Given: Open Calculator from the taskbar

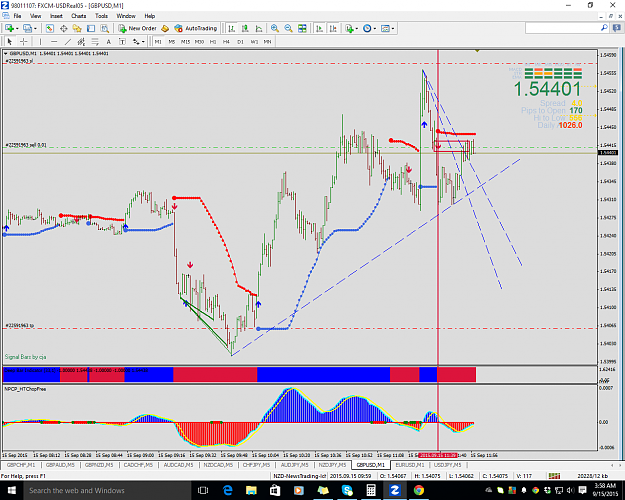Looking at the screenshot, I should (371, 490).
